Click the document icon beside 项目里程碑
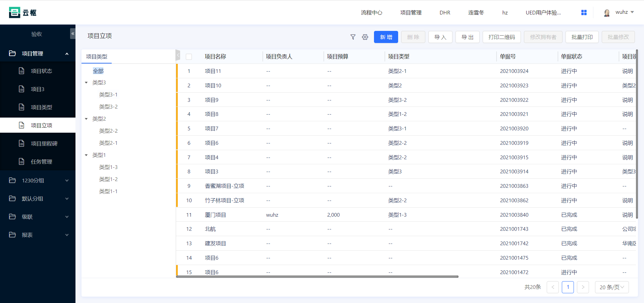The image size is (644, 303). pyautogui.click(x=21, y=143)
